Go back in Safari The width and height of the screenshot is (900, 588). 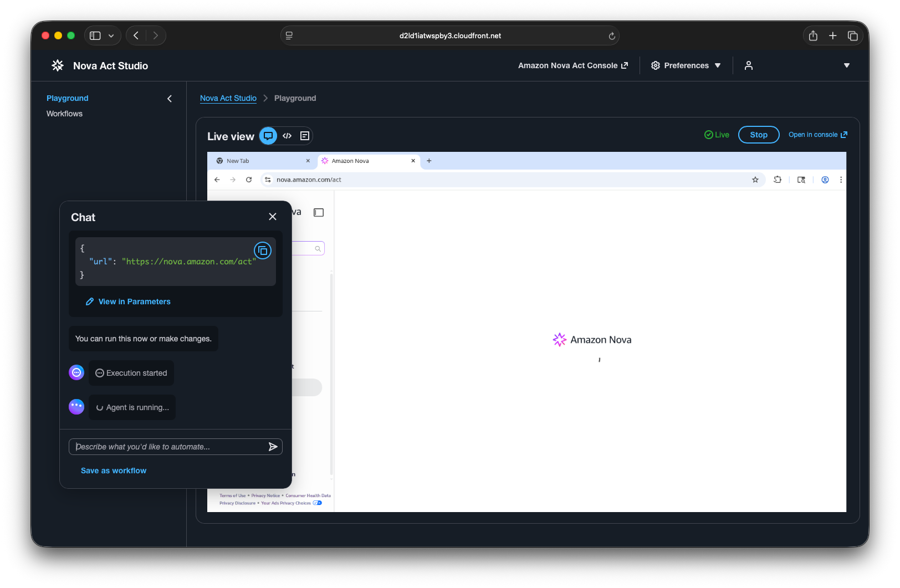coord(136,35)
